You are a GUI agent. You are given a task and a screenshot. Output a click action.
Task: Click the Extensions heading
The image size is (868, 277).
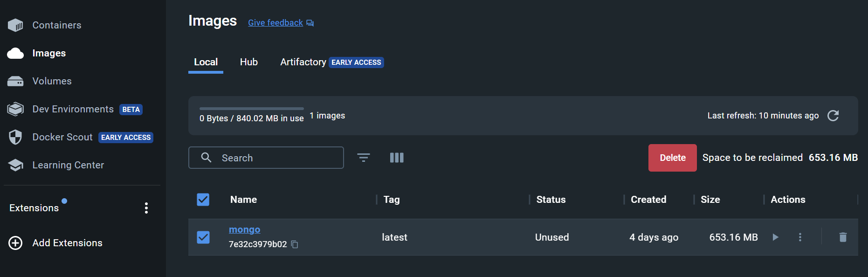coord(34,208)
